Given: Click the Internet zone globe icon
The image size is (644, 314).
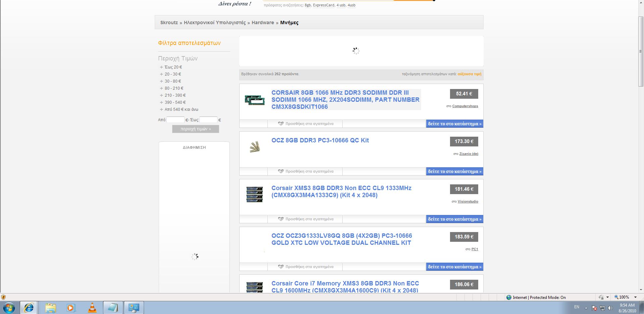Looking at the screenshot, I should (x=509, y=297).
